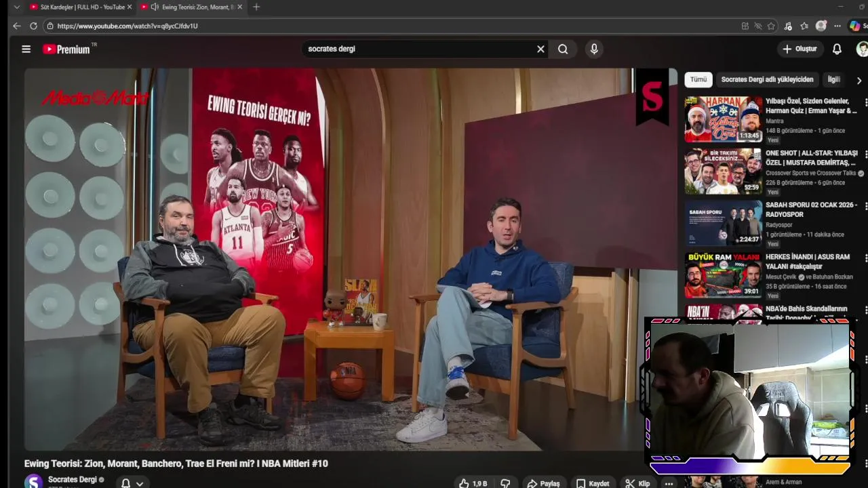Select the Tümü filter chip
Screen dimensions: 868x488
click(x=698, y=79)
